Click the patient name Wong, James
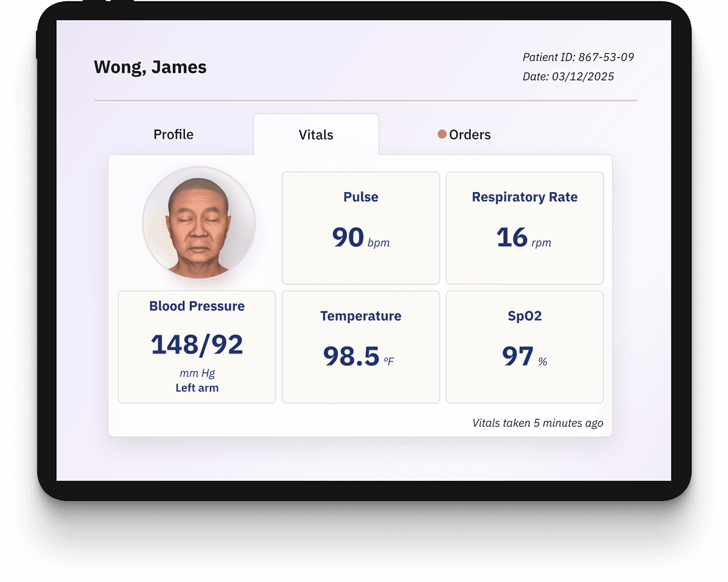728x582 pixels. (x=150, y=67)
